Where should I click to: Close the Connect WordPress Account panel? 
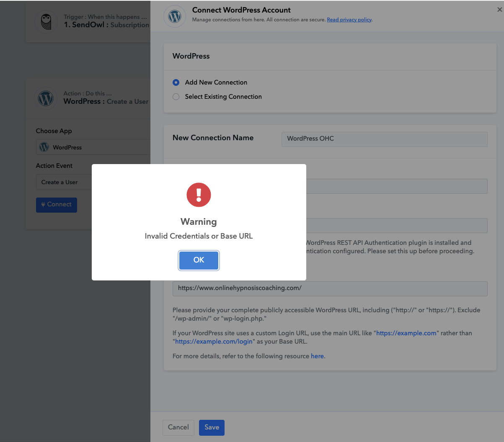pyautogui.click(x=499, y=10)
